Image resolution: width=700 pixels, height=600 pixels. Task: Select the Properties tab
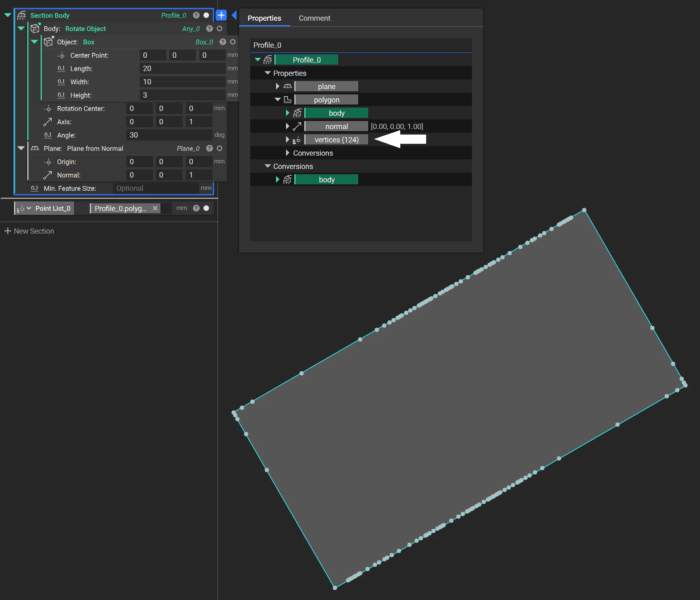click(264, 18)
